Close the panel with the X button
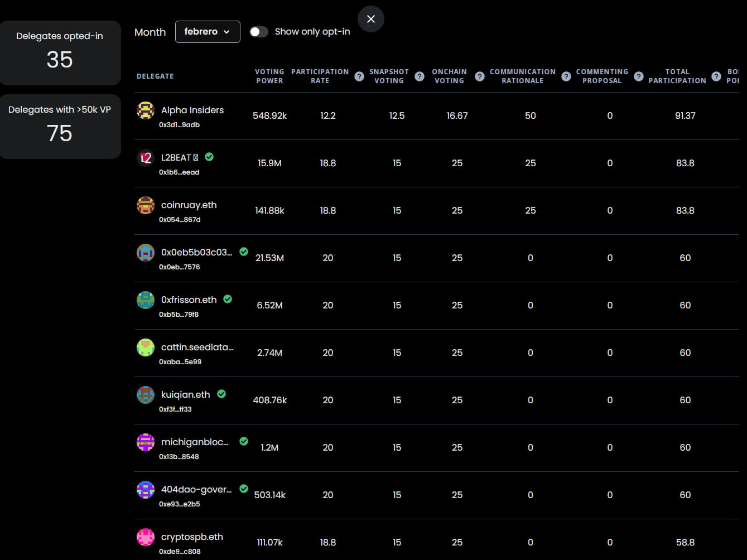 [x=371, y=19]
